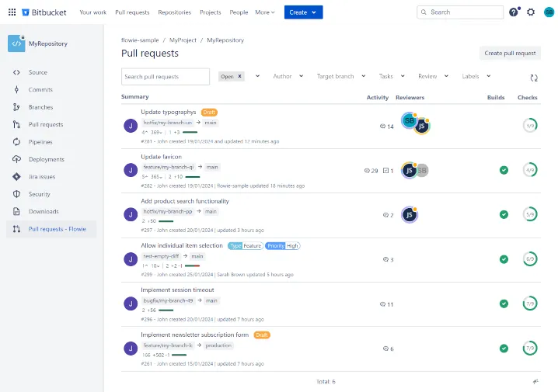Focus the Search pull requests field
Screen dimensions: 558x392
(x=166, y=76)
